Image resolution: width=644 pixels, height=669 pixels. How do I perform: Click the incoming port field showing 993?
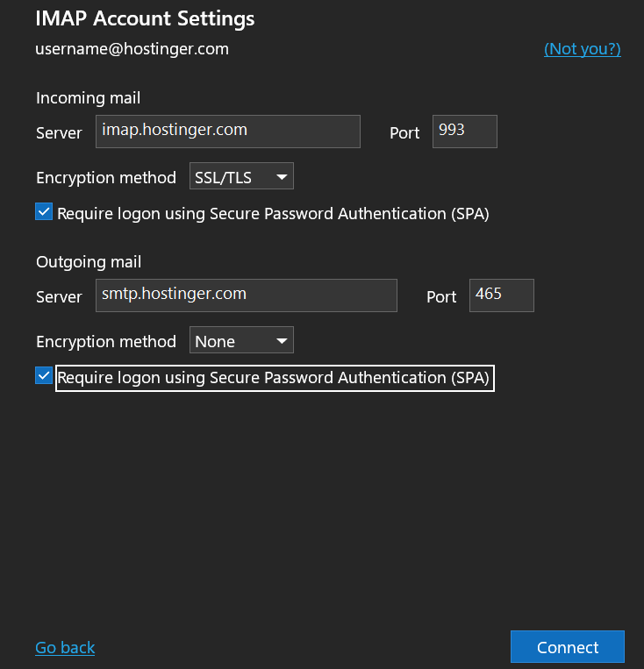[x=464, y=132]
